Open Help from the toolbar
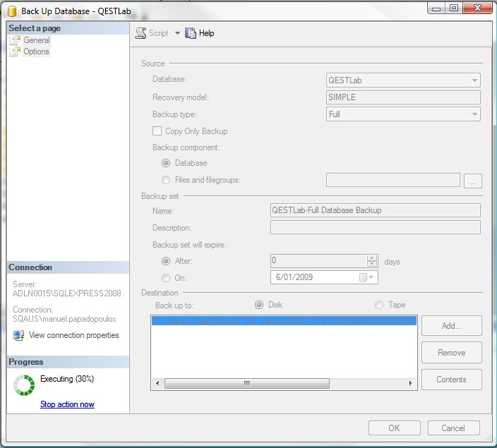 (191, 33)
